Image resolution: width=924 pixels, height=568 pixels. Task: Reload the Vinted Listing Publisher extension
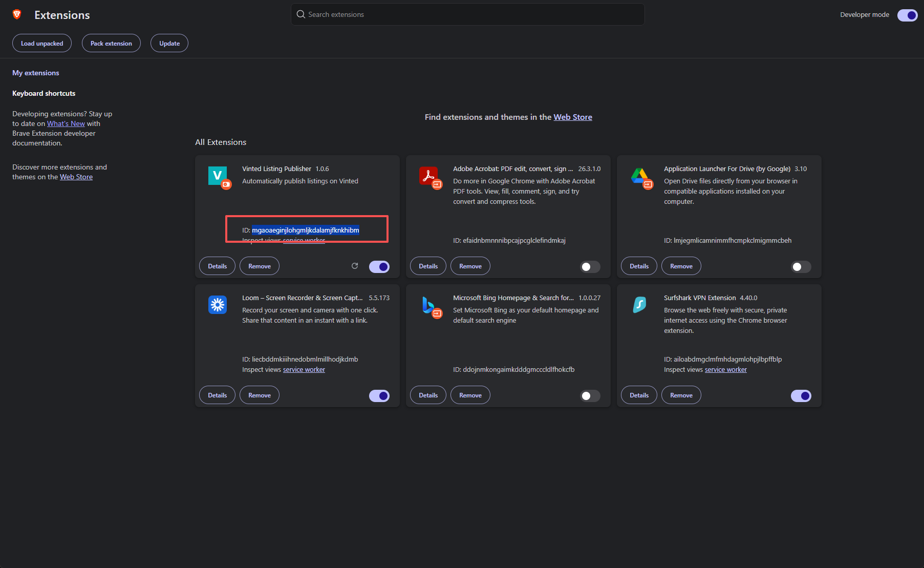pos(355,266)
